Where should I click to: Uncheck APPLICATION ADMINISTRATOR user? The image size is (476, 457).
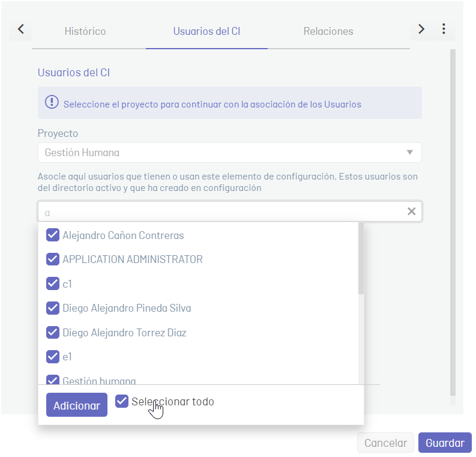pyautogui.click(x=52, y=259)
